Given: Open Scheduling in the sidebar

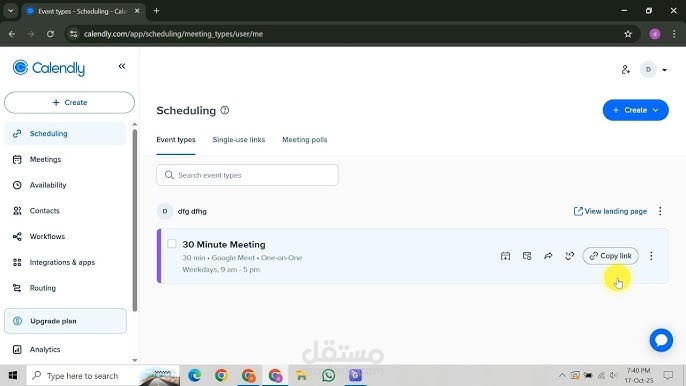Looking at the screenshot, I should tap(65, 133).
